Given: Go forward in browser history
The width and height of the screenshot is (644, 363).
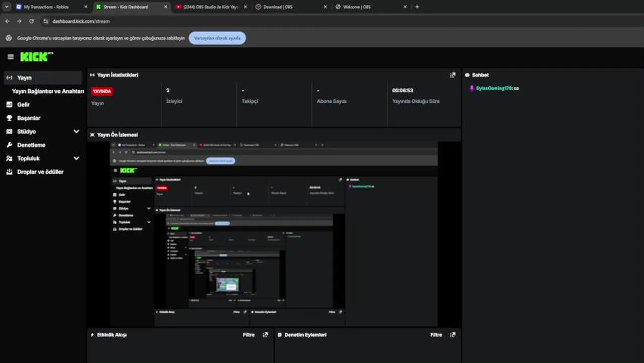Looking at the screenshot, I should 19,21.
